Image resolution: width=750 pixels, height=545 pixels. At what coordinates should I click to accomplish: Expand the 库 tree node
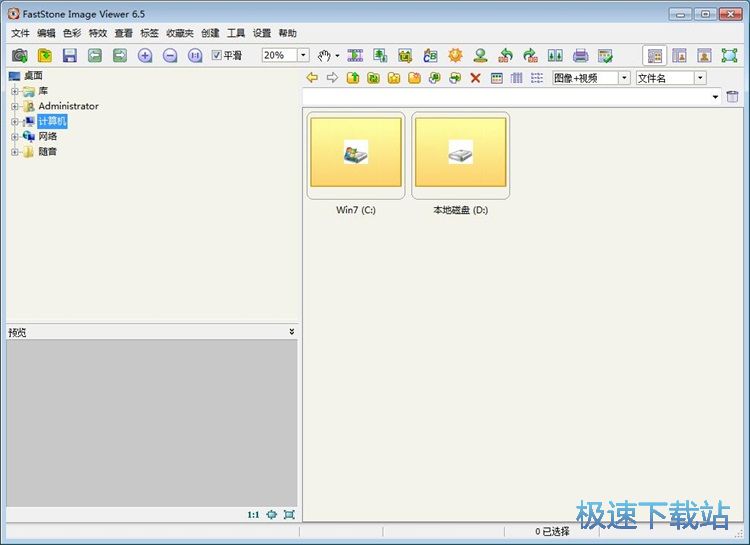tap(15, 91)
